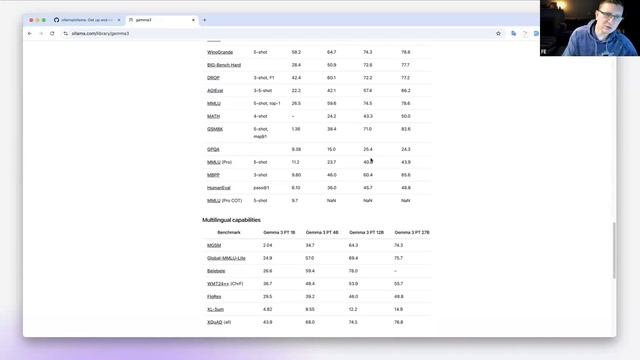The image size is (640, 360).
Task: Open the AGIEval link
Action: [215, 91]
